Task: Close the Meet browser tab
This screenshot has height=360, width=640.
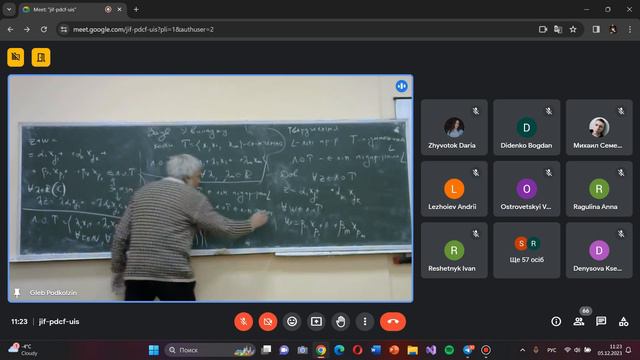Action: (120, 9)
